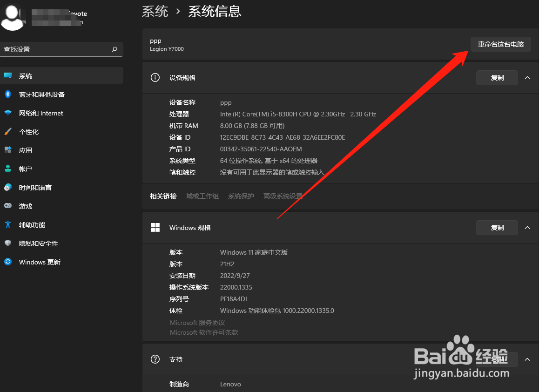Click the Windows 11 家庭中文版 text

[x=254, y=252]
